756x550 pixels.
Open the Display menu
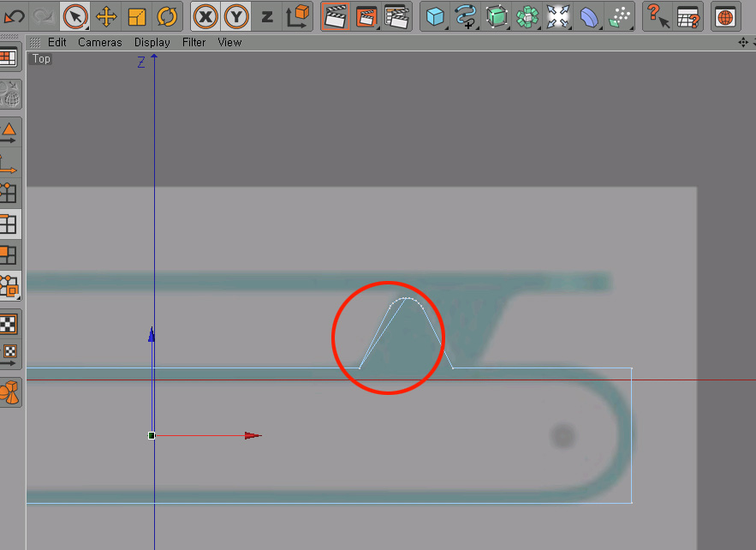pyautogui.click(x=152, y=43)
